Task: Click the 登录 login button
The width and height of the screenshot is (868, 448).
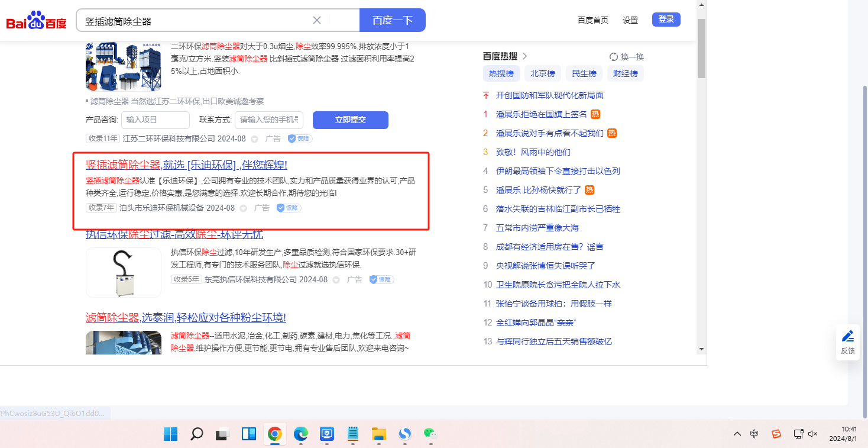Action: (x=666, y=20)
